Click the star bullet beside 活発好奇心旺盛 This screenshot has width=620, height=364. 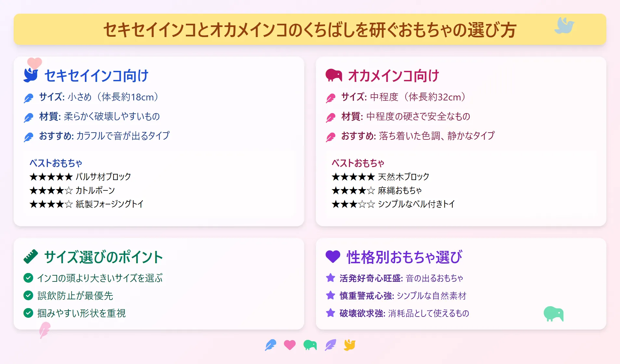coord(330,278)
